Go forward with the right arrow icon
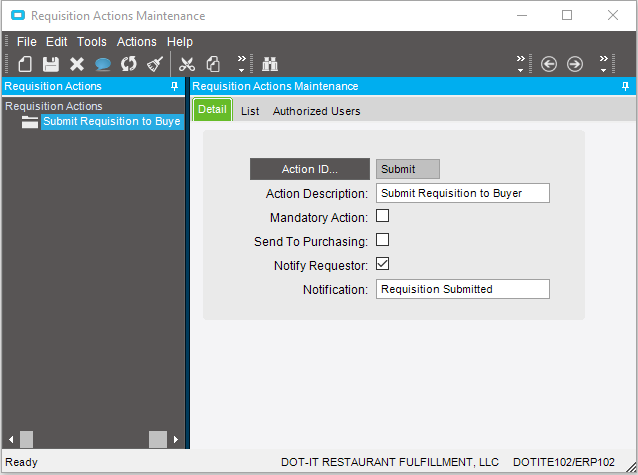 pyautogui.click(x=575, y=64)
